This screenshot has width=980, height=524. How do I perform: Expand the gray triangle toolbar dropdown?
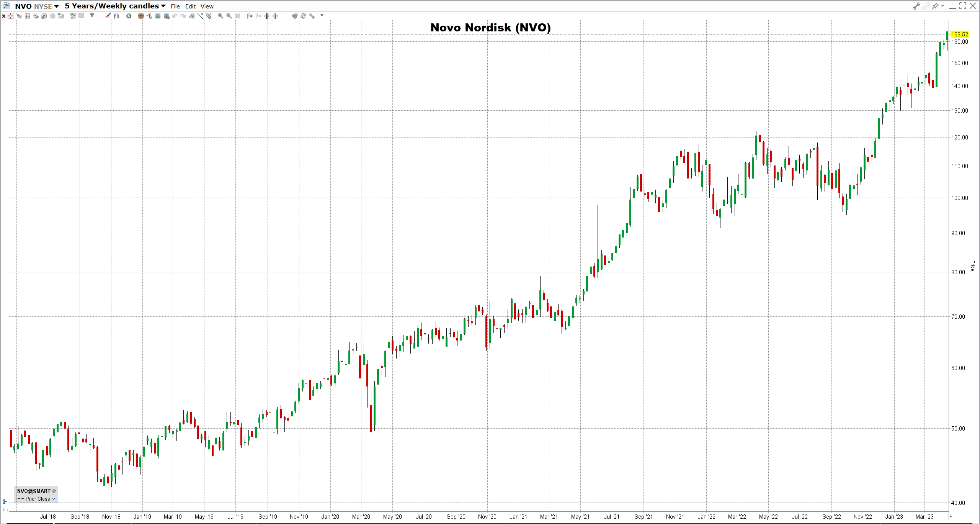tap(92, 16)
